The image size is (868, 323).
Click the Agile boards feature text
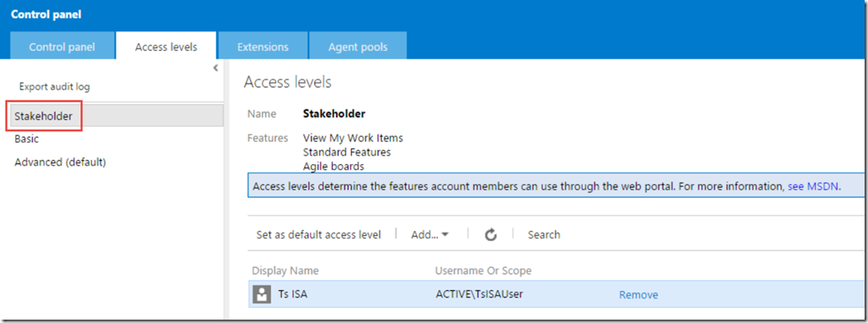click(334, 166)
